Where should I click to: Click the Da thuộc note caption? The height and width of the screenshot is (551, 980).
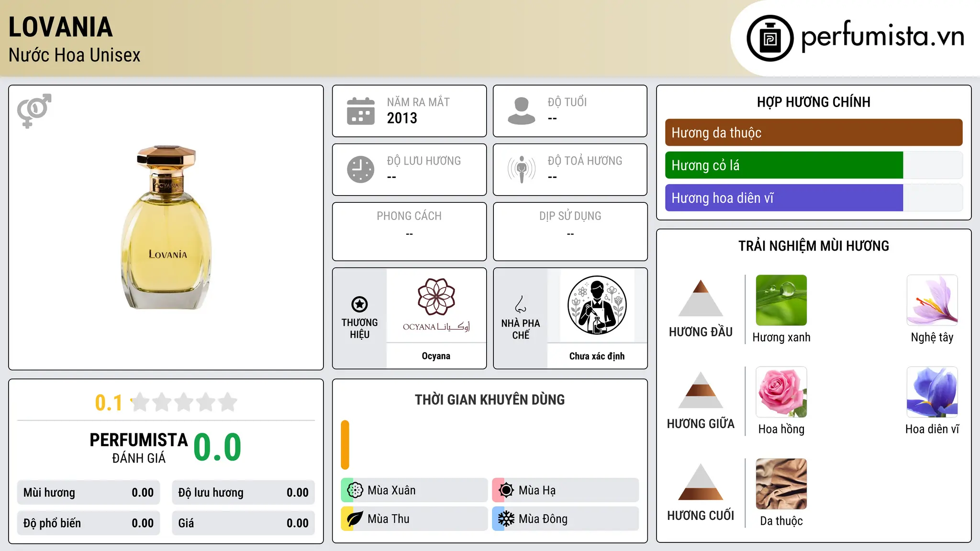(781, 521)
